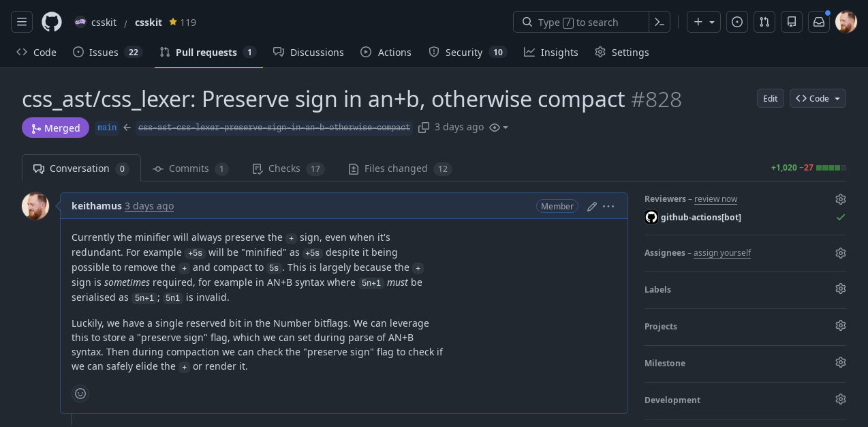Open the notifications inbox
Image resolution: width=868 pixels, height=427 pixels.
click(819, 22)
